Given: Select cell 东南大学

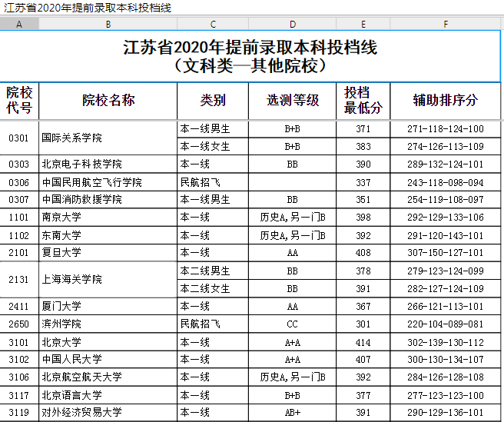Looking at the screenshot, I should 108,235.
